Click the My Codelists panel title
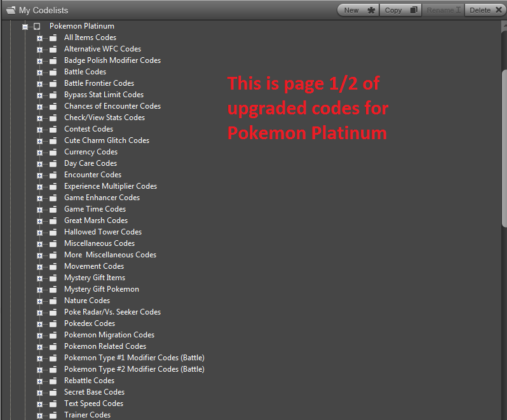 43,10
